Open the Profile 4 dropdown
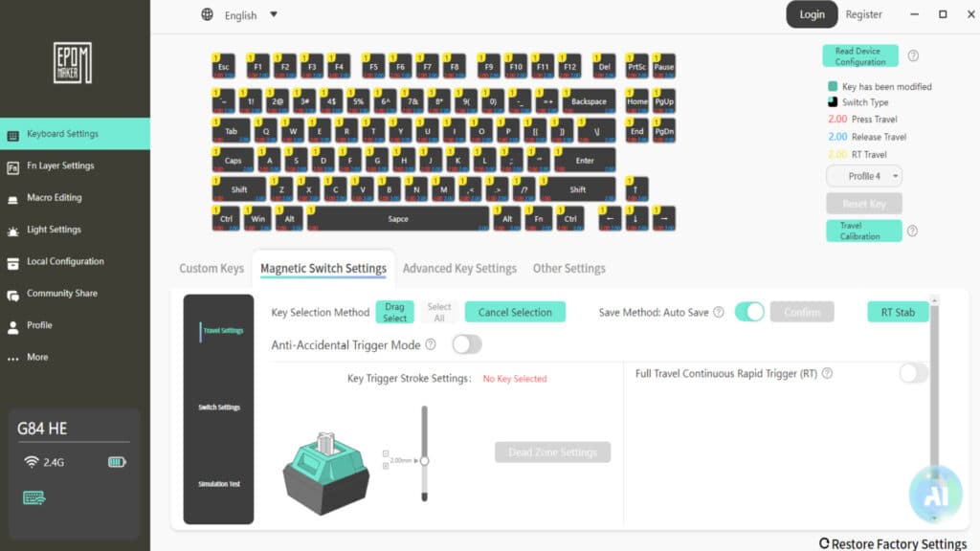The height and width of the screenshot is (551, 980). [862, 175]
